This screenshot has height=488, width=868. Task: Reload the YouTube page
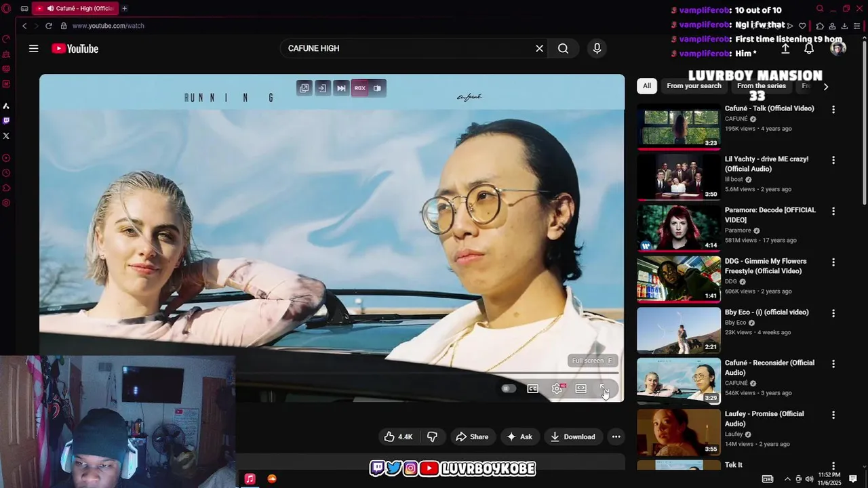49,26
